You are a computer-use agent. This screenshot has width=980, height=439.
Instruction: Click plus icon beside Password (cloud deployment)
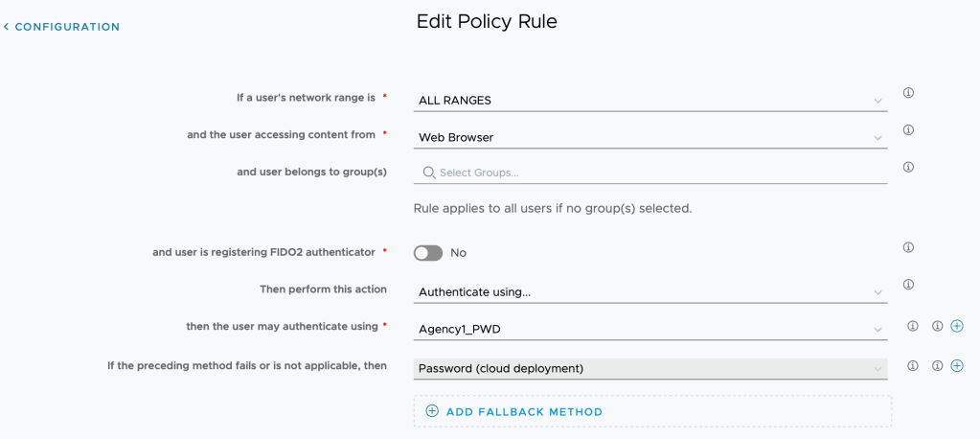click(956, 365)
